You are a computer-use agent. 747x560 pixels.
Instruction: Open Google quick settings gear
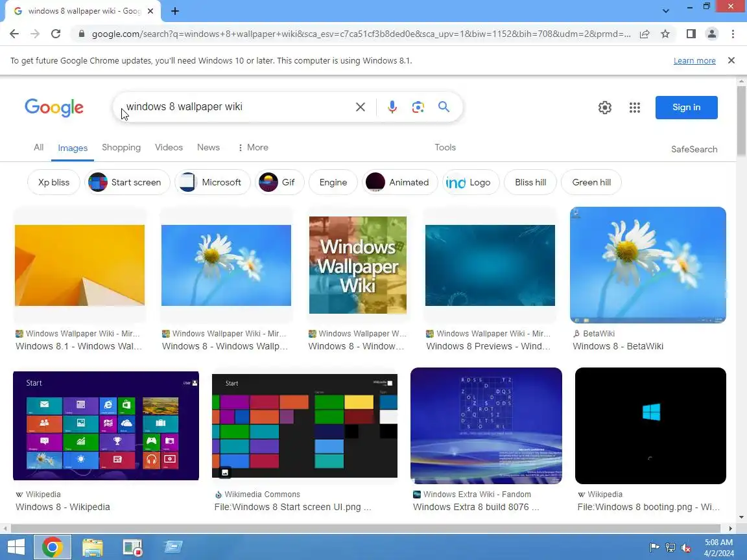[605, 108]
